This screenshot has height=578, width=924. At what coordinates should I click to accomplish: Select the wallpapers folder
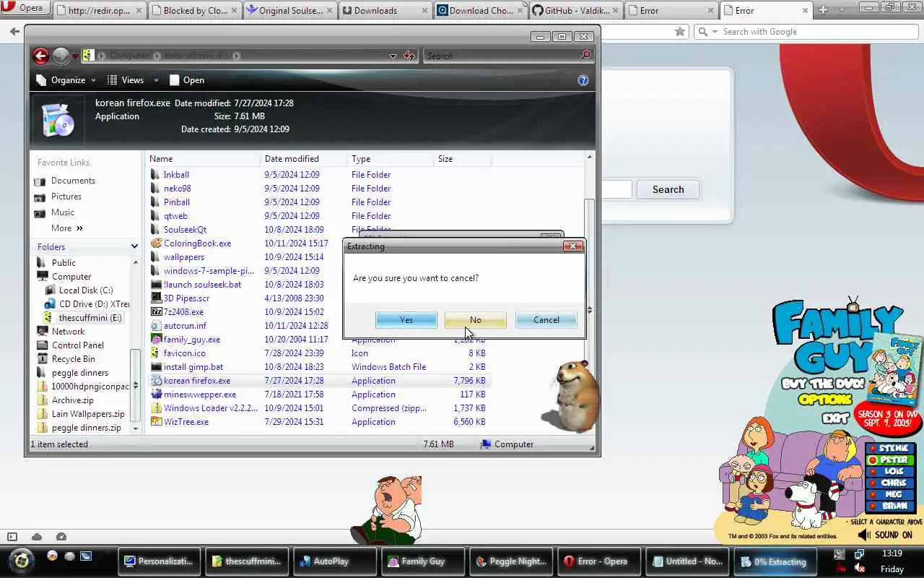click(x=183, y=257)
